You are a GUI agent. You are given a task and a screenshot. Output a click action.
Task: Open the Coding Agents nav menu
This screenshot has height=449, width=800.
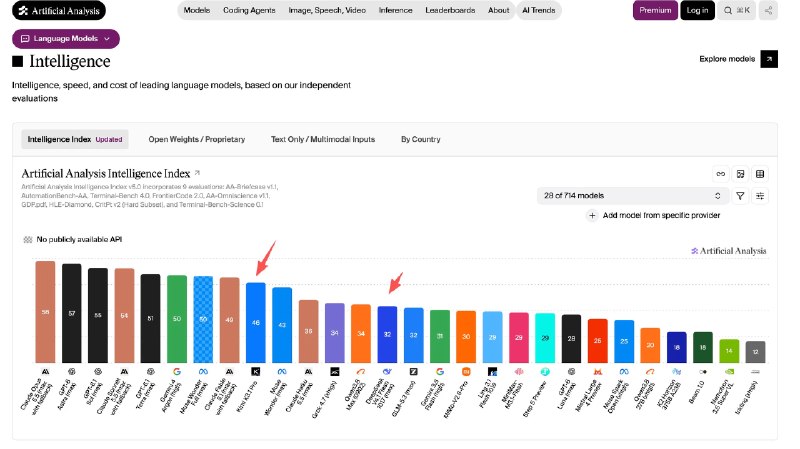(249, 10)
